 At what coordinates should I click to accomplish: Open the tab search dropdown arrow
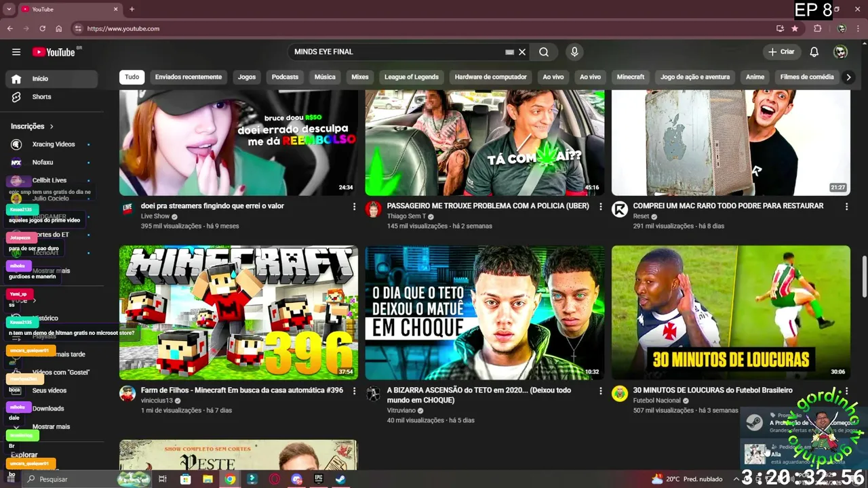[9, 9]
